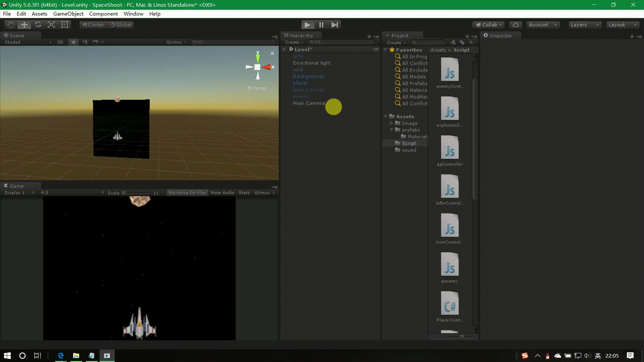The height and width of the screenshot is (362, 644).
Task: Toggle 2D view mode in Scene
Action: click(60, 42)
